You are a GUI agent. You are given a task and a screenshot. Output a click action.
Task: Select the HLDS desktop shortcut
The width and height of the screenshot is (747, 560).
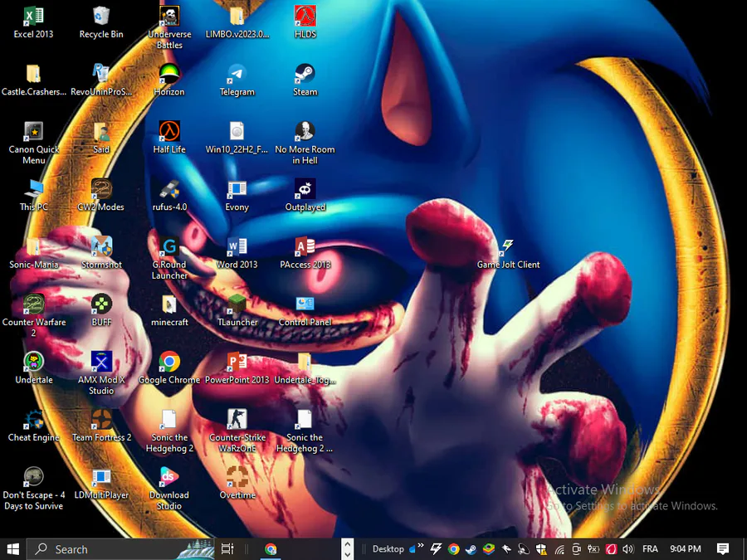[x=305, y=23]
